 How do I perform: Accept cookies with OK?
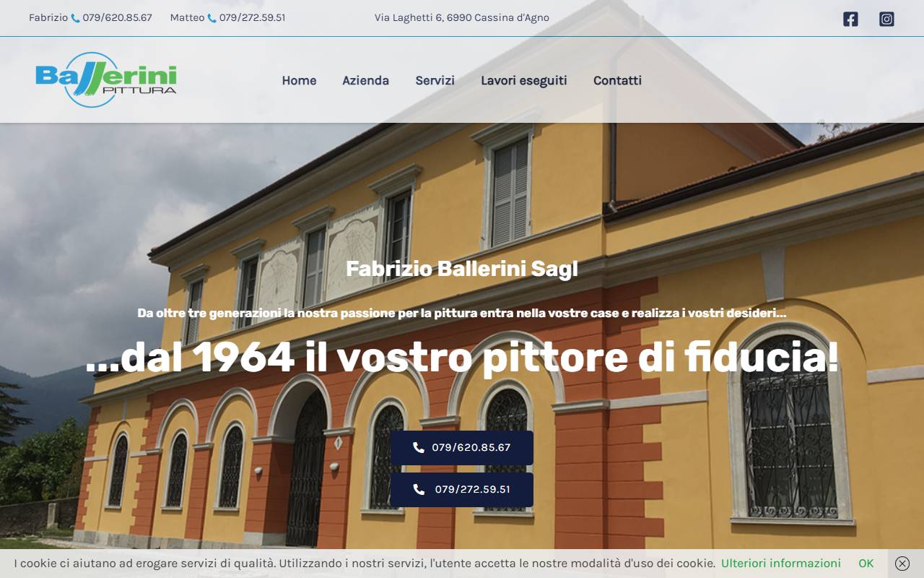coord(866,563)
